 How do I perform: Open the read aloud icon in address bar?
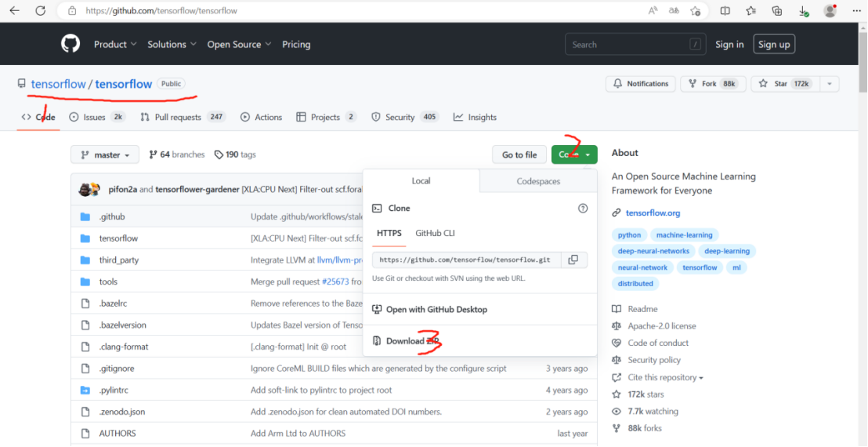[x=653, y=10]
